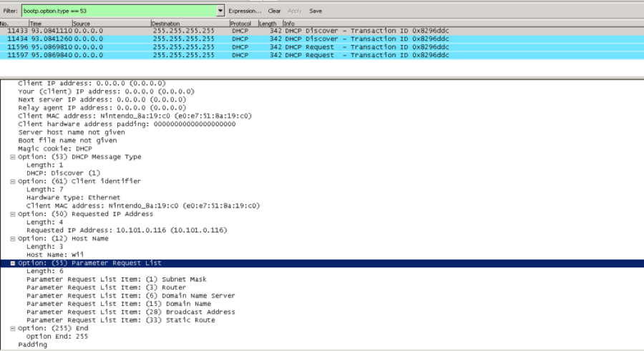Open the filter history dropdown arrow
This screenshot has height=351, width=644.
pyautogui.click(x=220, y=11)
